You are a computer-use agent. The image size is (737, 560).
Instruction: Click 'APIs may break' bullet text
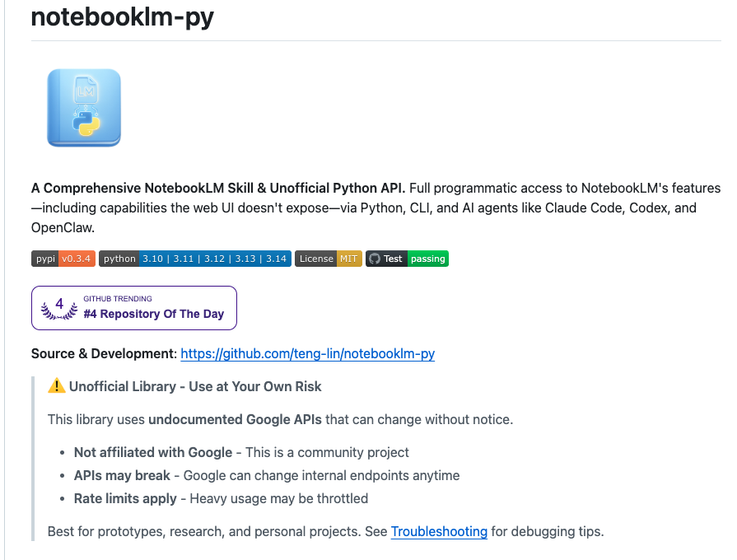click(122, 475)
